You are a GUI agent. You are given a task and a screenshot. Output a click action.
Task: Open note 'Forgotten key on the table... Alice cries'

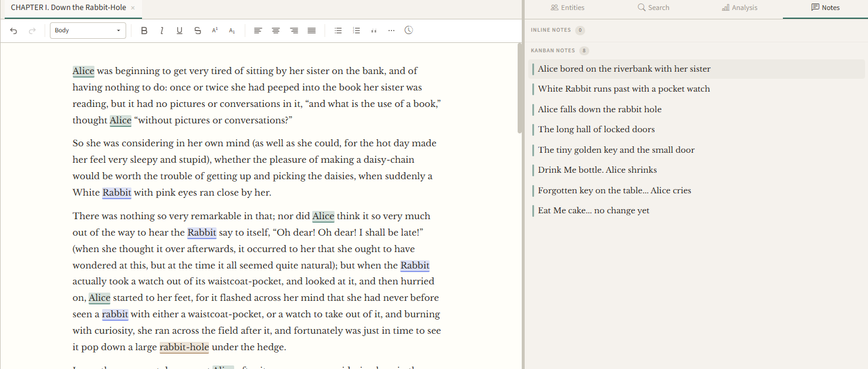pyautogui.click(x=697, y=190)
